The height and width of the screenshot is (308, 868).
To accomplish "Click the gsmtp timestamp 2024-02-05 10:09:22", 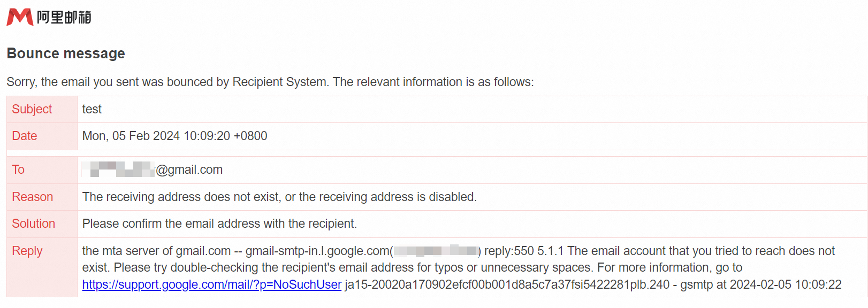I will tap(786, 284).
